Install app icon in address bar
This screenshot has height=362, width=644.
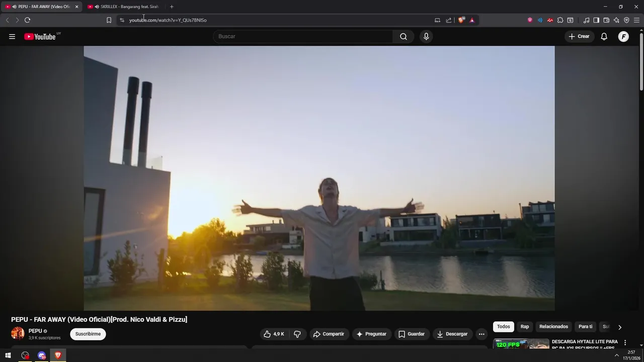click(437, 20)
